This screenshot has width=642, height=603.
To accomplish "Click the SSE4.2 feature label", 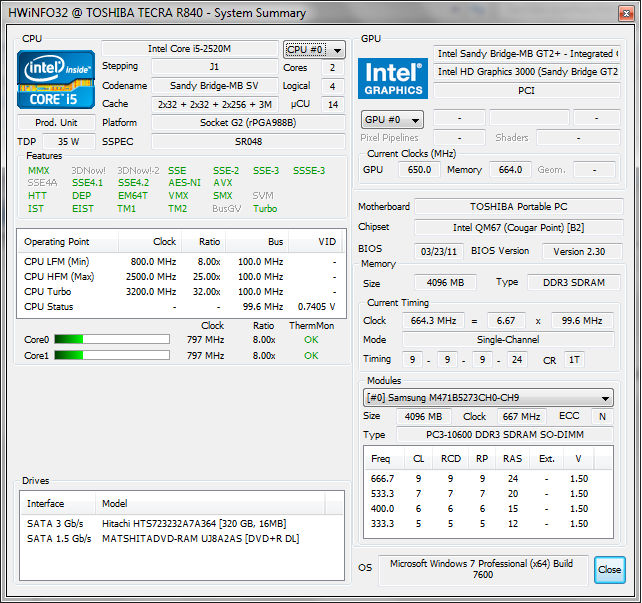I will 133,183.
